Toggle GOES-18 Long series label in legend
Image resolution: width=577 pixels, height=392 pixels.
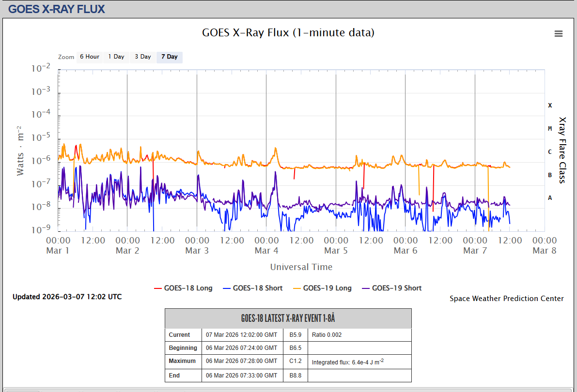pos(188,288)
